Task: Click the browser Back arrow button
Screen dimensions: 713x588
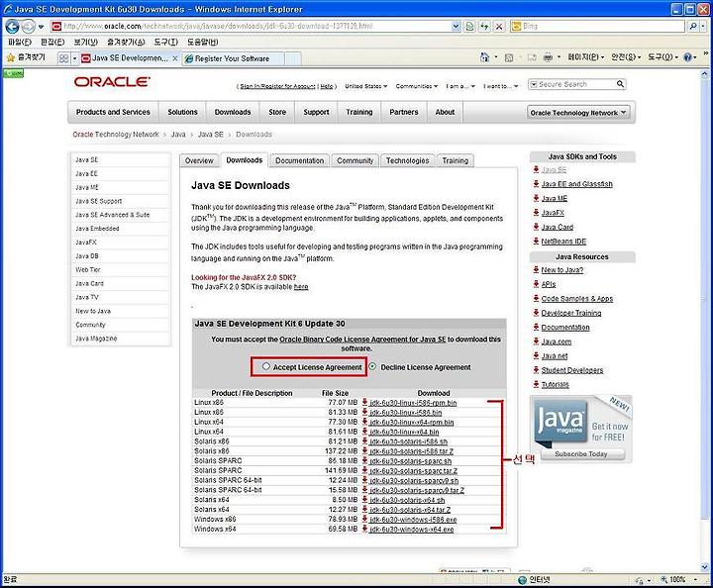Action: 12,27
